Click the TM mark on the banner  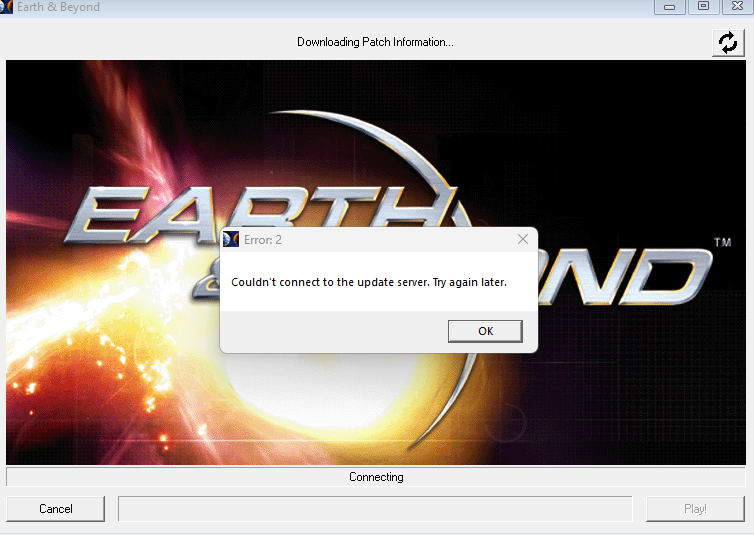coord(722,242)
